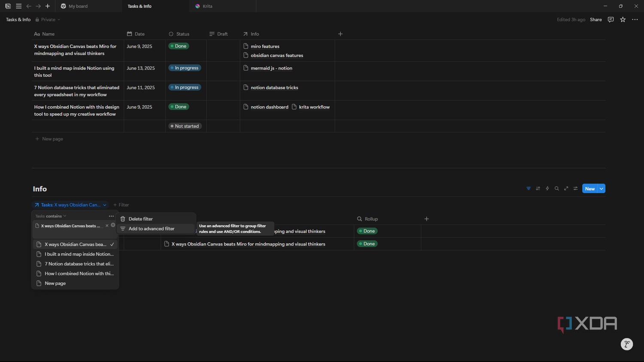Open view settings sliders icon

tap(576, 189)
